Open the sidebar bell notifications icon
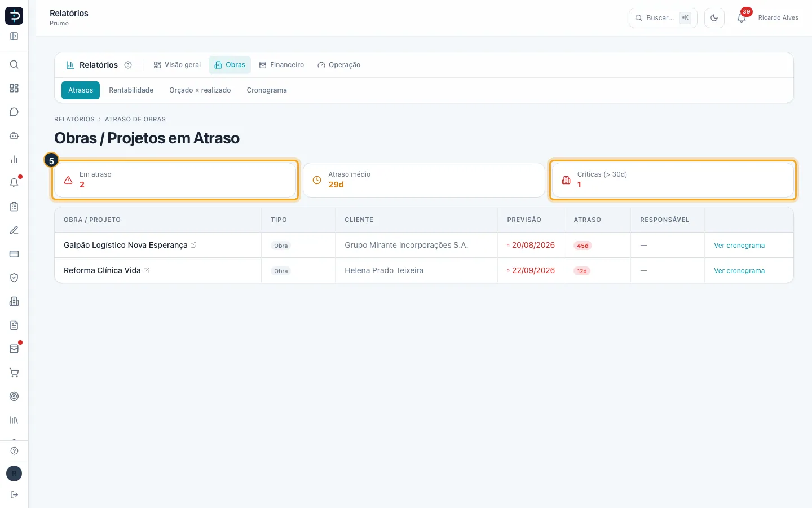The width and height of the screenshot is (812, 508). [14, 183]
